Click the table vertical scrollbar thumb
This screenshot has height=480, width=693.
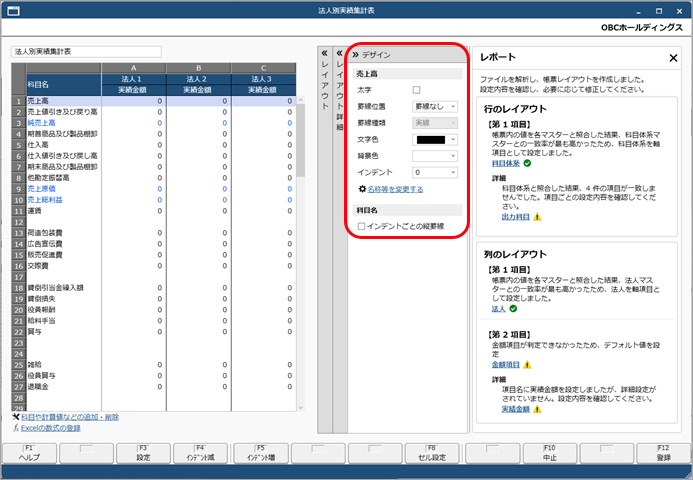(301, 141)
